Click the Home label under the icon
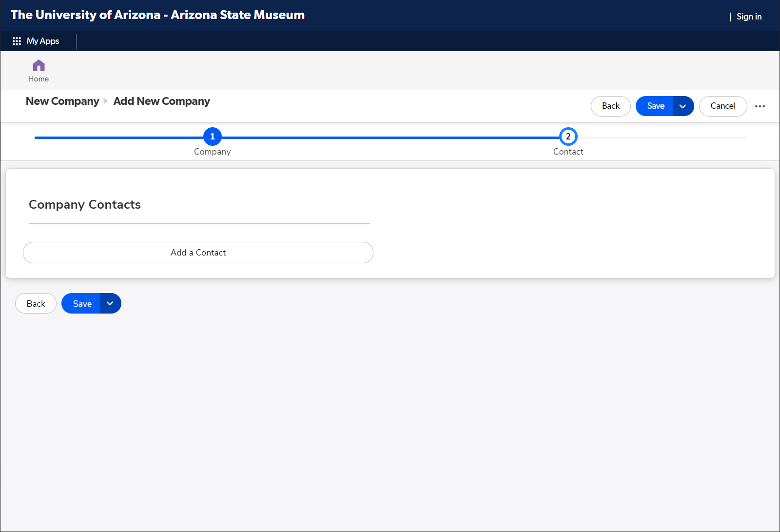780x532 pixels. pos(39,79)
